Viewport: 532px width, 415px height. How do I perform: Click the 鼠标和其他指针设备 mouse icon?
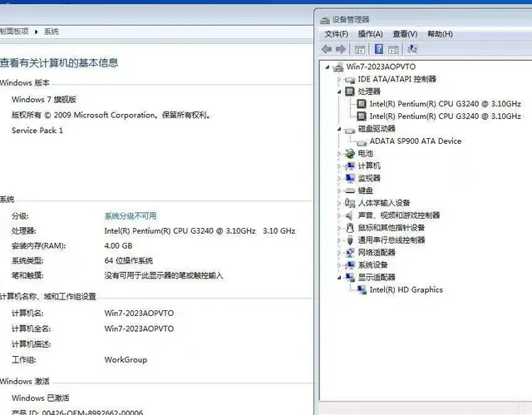tap(350, 228)
